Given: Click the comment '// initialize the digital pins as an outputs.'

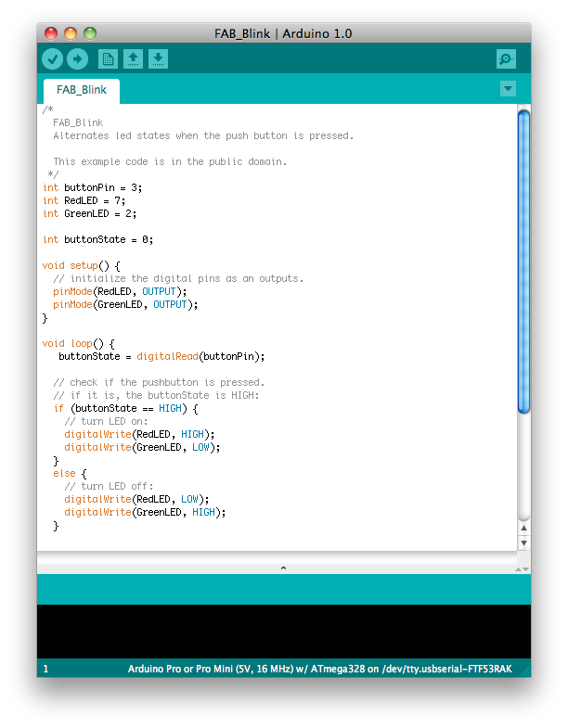Looking at the screenshot, I should coord(178,278).
